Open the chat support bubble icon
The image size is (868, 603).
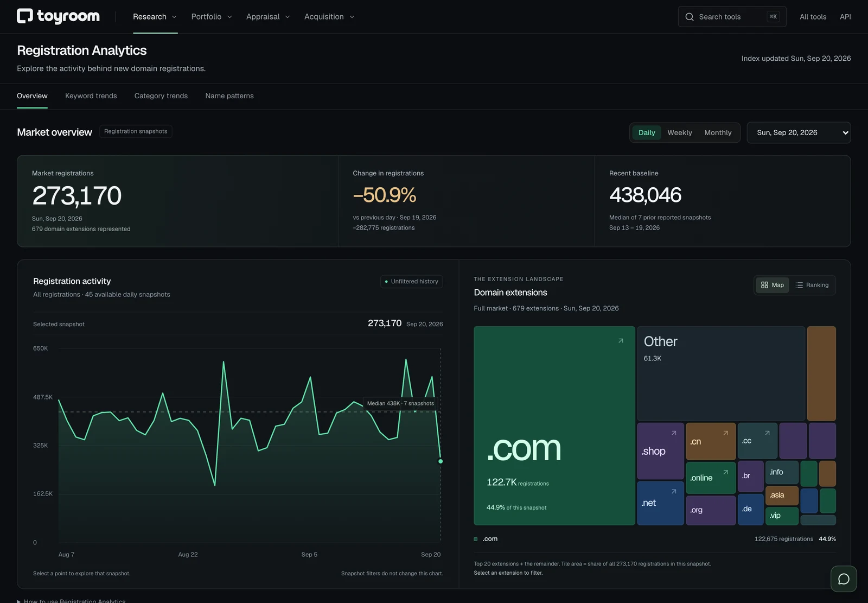click(844, 579)
